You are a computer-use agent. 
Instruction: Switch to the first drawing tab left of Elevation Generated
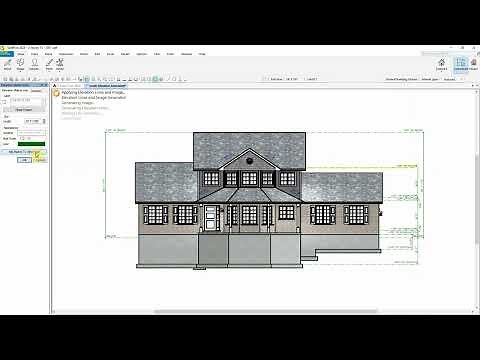pyautogui.click(x=71, y=86)
